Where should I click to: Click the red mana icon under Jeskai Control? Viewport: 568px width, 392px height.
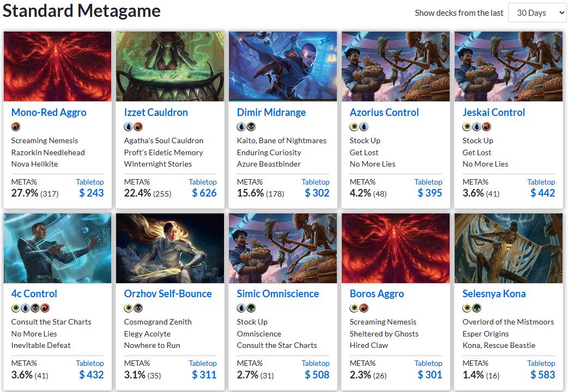tap(486, 127)
